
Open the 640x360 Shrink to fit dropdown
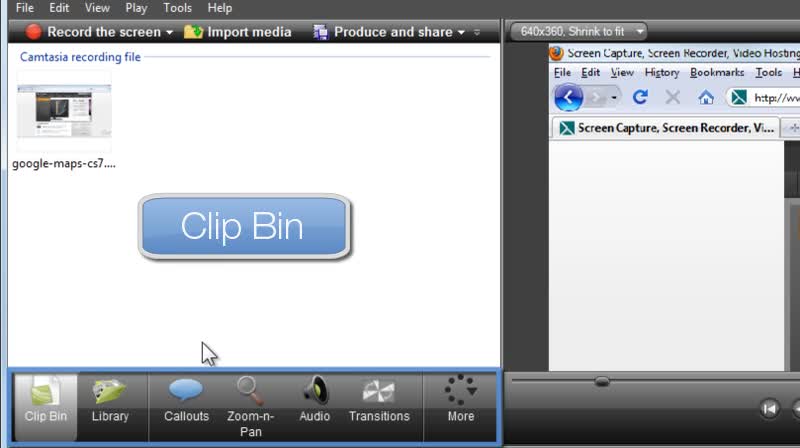[579, 32]
